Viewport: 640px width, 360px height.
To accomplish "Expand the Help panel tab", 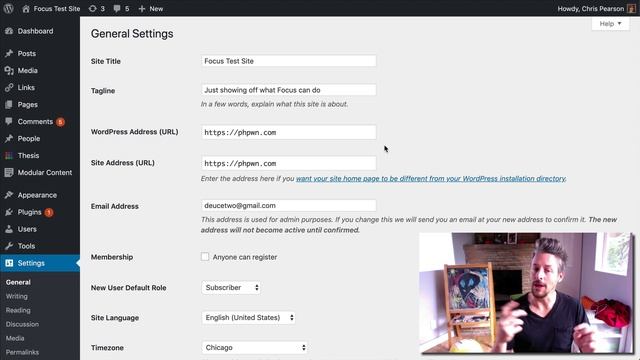I will 610,24.
